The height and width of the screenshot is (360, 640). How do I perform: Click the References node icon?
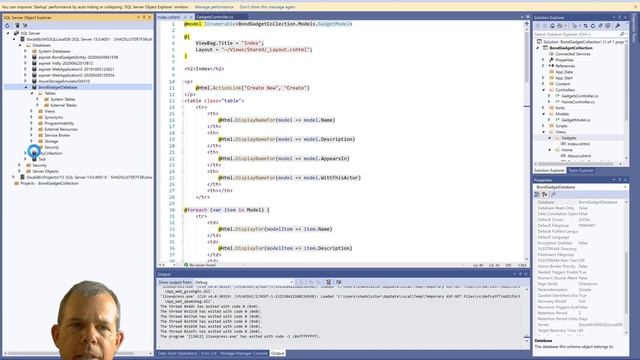click(551, 66)
